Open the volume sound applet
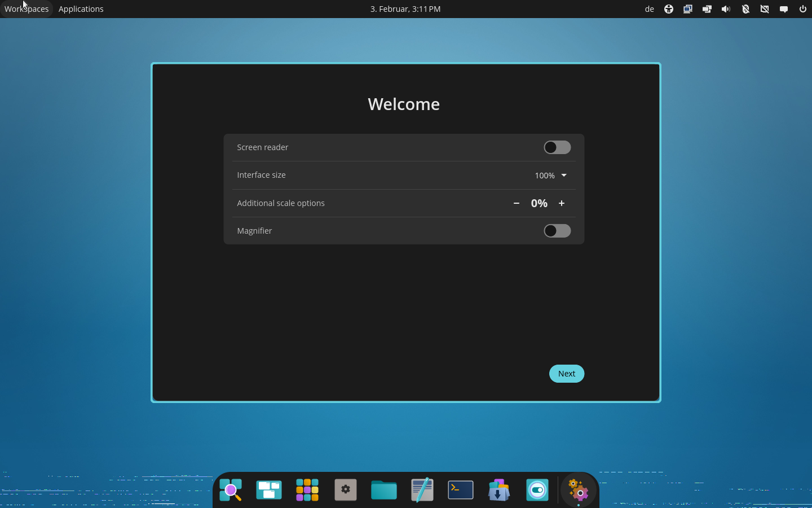Viewport: 812px width, 508px height. click(726, 9)
